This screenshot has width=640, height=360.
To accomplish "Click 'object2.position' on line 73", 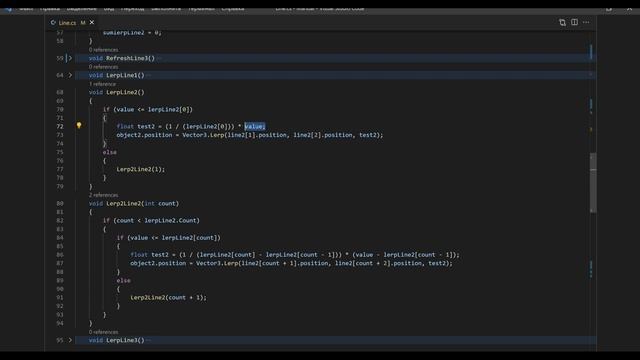I will coord(144,135).
